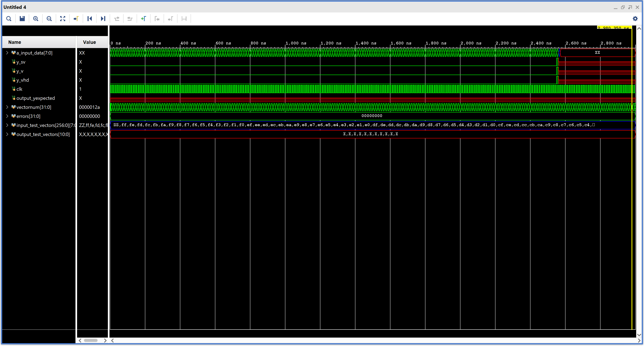This screenshot has width=644, height=346.
Task: Expand a_input_data[7:0] bus
Action: pos(7,53)
